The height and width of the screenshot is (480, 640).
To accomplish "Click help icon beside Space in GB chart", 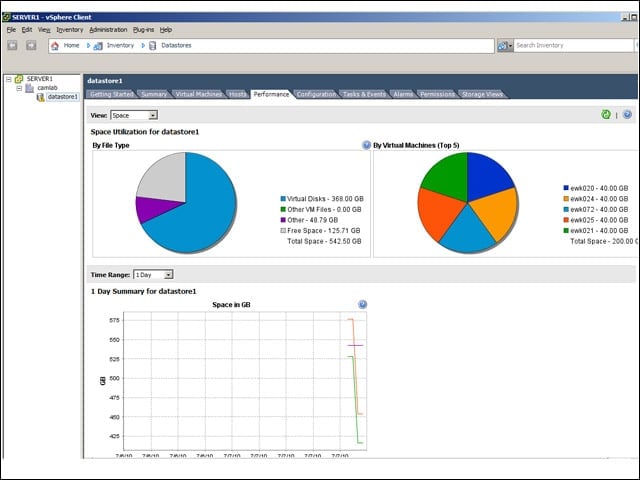I will [362, 304].
